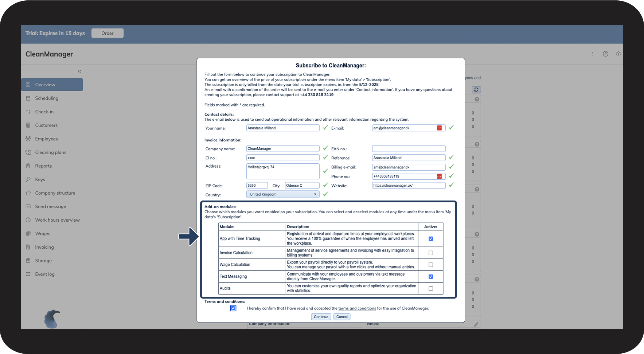The height and width of the screenshot is (354, 644).
Task: Click the Company name input field
Action: tap(283, 149)
